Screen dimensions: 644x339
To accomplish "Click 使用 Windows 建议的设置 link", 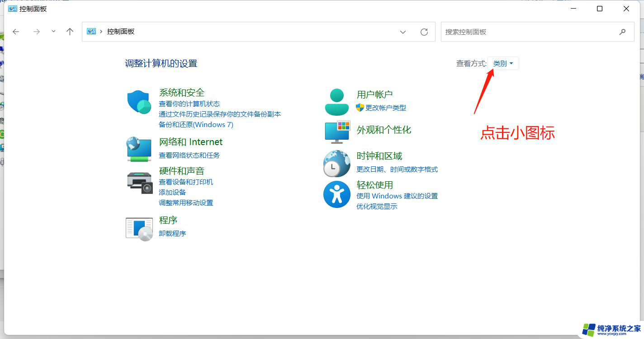I will pos(397,196).
